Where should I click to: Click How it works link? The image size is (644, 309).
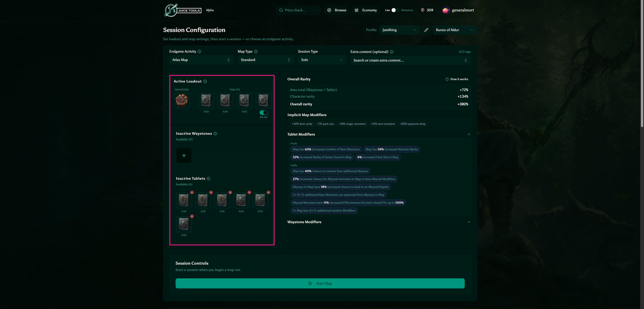[457, 79]
